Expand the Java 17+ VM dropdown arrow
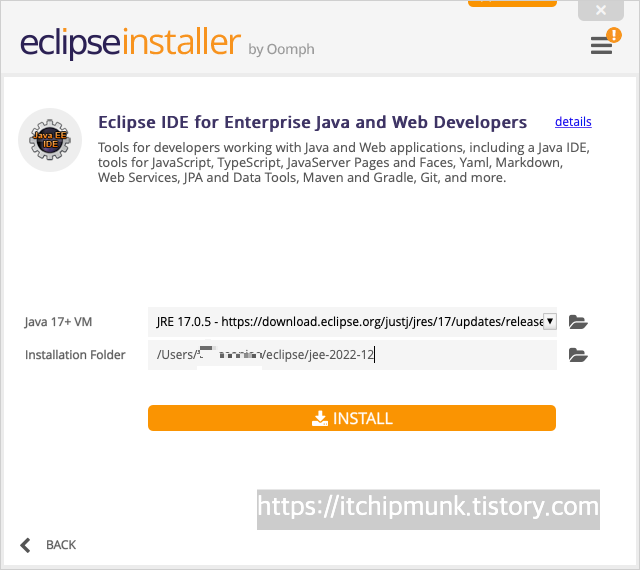The width and height of the screenshot is (640, 570). pos(550,321)
